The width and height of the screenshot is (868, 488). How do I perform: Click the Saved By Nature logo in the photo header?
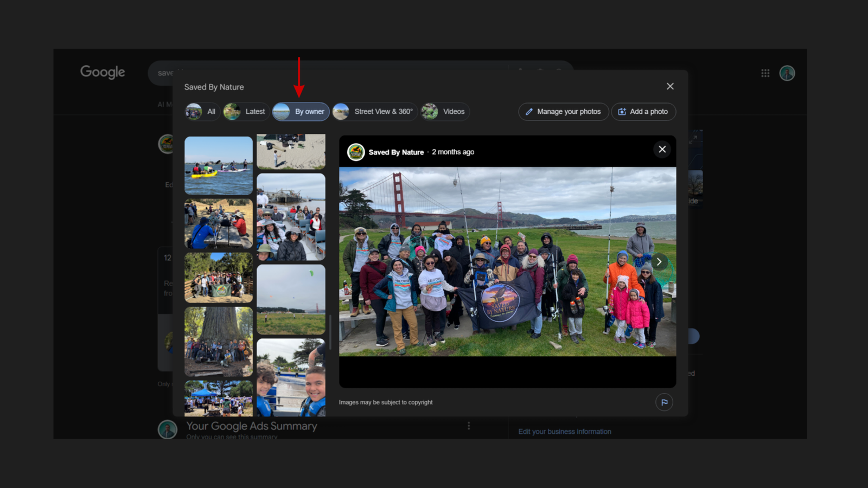[356, 152]
